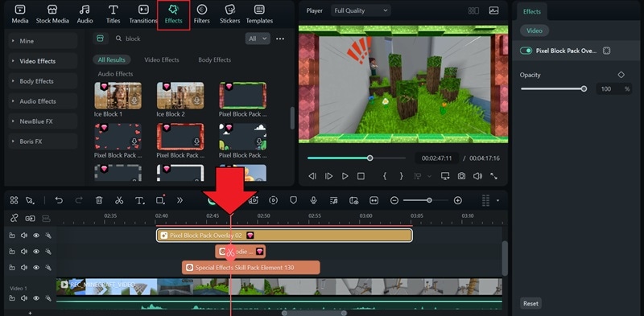Filter results by Body Effects chip
The image size is (644, 316).
tap(214, 60)
